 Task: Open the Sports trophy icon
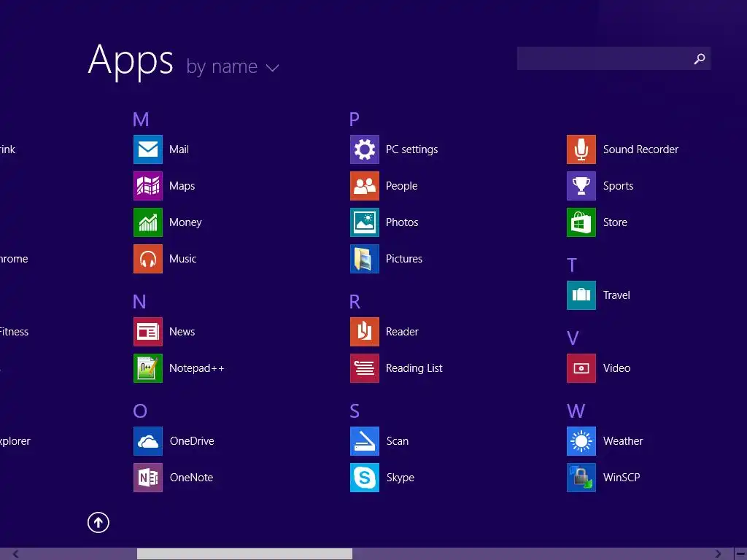tap(581, 186)
